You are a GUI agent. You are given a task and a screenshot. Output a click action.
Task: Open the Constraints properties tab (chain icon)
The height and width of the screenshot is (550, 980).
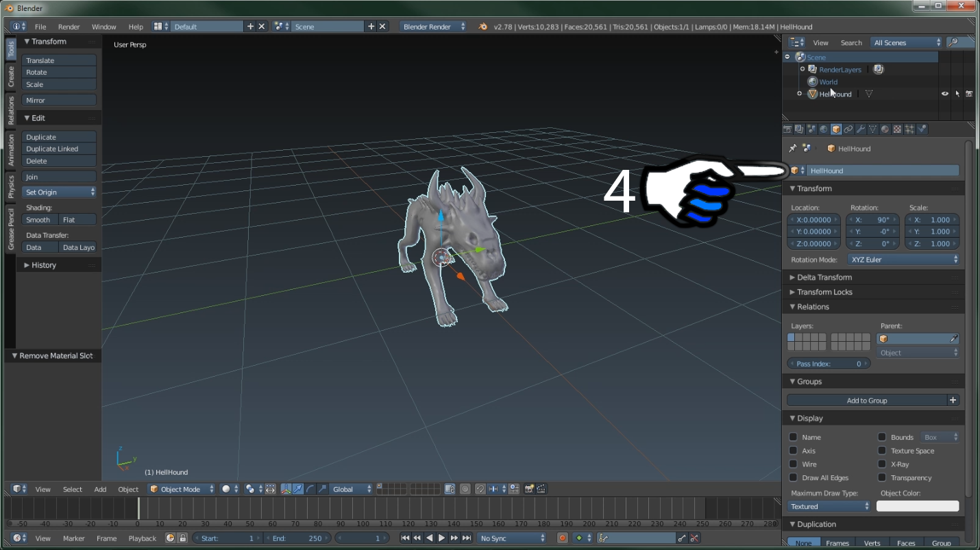point(848,129)
